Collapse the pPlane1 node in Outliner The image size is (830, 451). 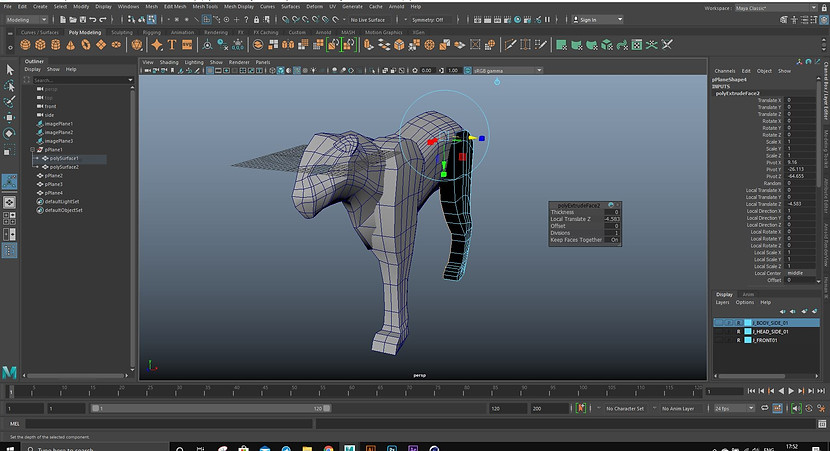point(33,150)
